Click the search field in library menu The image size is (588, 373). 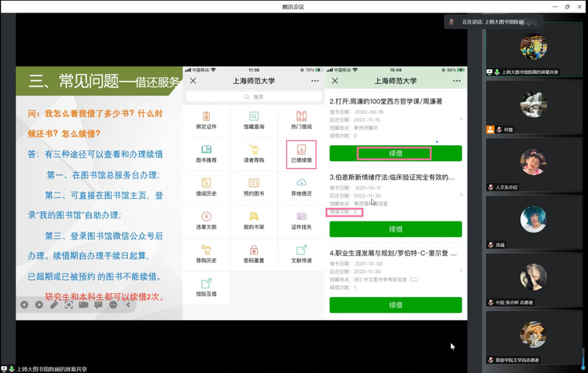(254, 97)
